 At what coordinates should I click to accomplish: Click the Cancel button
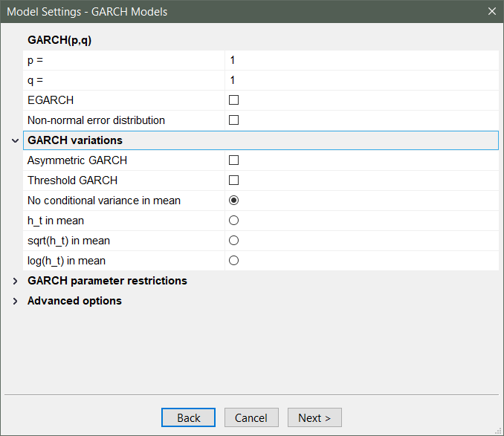251,418
